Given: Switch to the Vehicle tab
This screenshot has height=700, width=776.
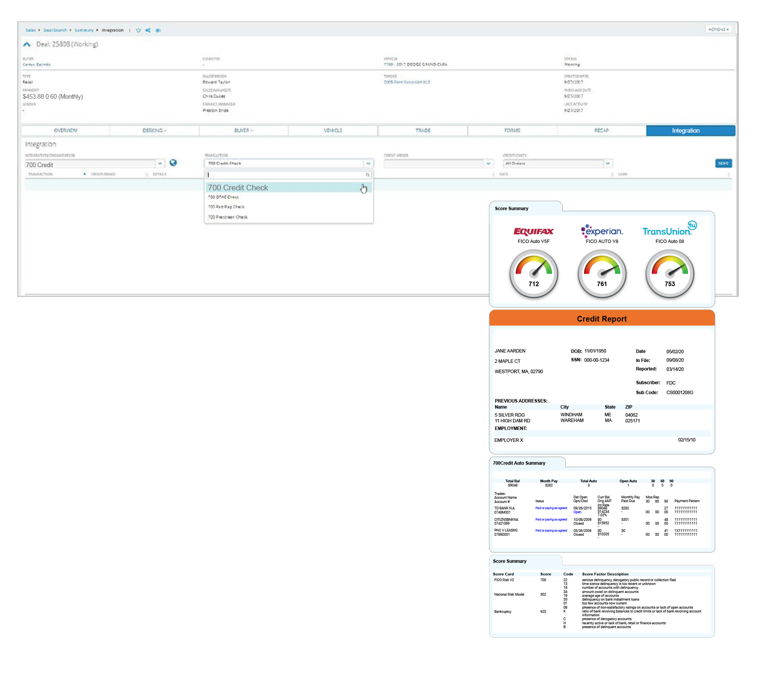Looking at the screenshot, I should pos(333,131).
